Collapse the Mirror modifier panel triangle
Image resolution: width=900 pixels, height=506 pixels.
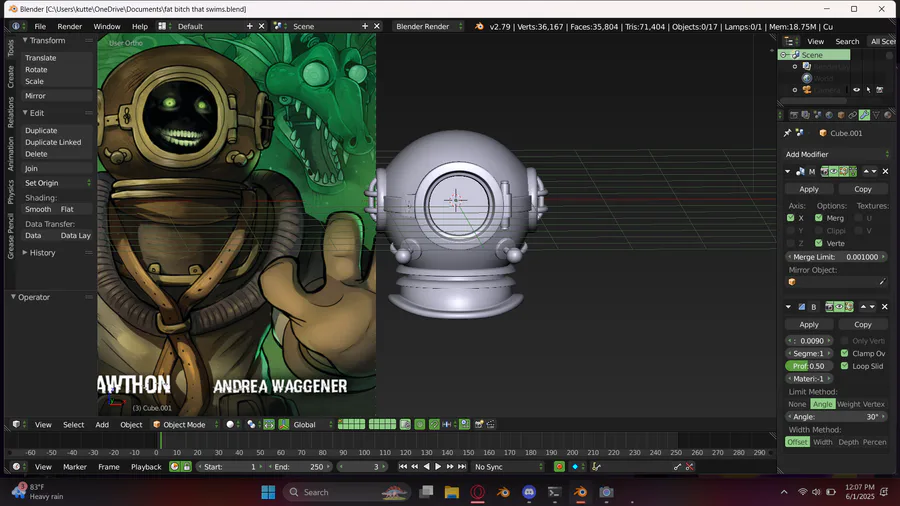[x=788, y=171]
